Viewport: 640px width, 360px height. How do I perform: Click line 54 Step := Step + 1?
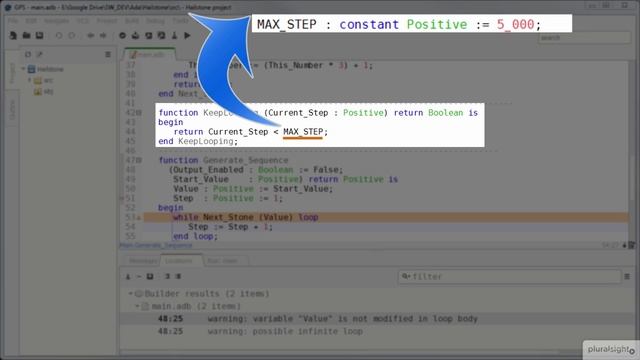coord(386,227)
